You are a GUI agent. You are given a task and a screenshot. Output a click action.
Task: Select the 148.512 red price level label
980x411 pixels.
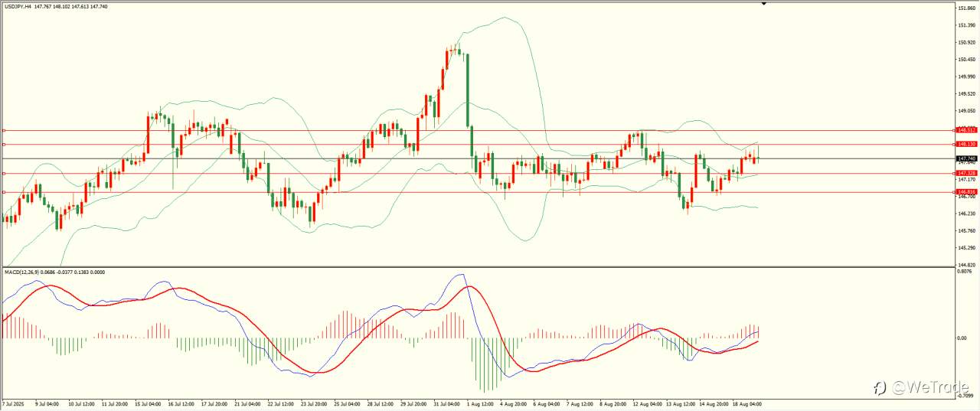click(965, 130)
